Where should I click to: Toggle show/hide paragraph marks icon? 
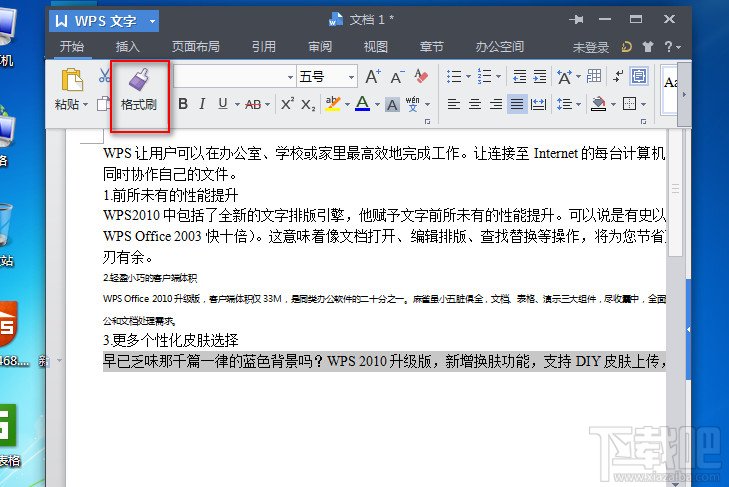[618, 76]
